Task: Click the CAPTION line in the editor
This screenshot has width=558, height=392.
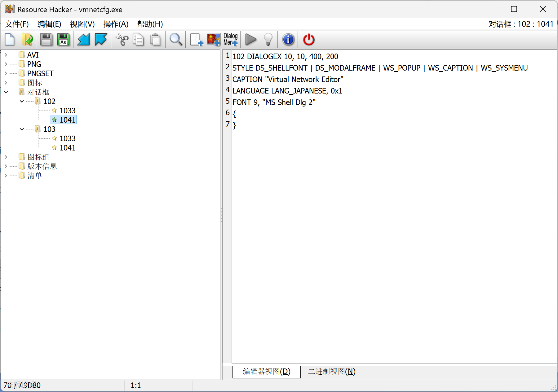Action: click(x=288, y=80)
